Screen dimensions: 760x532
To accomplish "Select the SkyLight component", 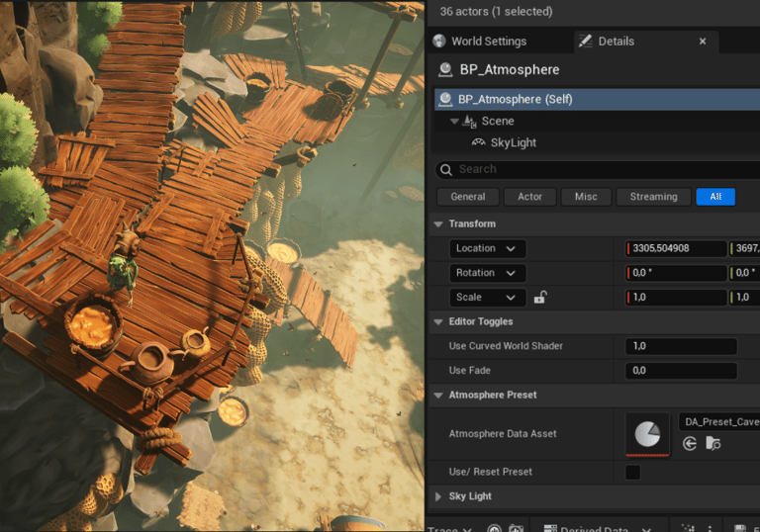I will [513, 142].
